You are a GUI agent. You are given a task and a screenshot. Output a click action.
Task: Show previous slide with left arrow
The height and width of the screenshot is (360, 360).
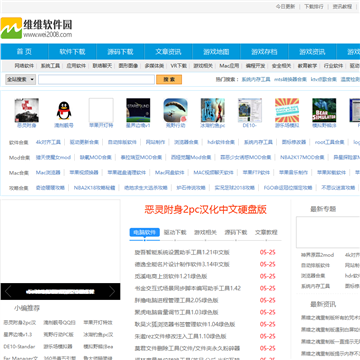[8, 291]
